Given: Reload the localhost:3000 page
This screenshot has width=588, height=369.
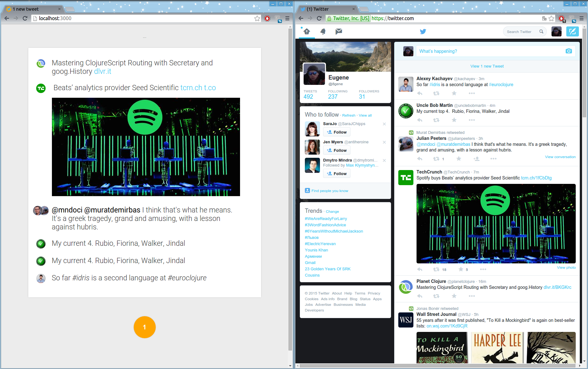Looking at the screenshot, I should click(25, 18).
